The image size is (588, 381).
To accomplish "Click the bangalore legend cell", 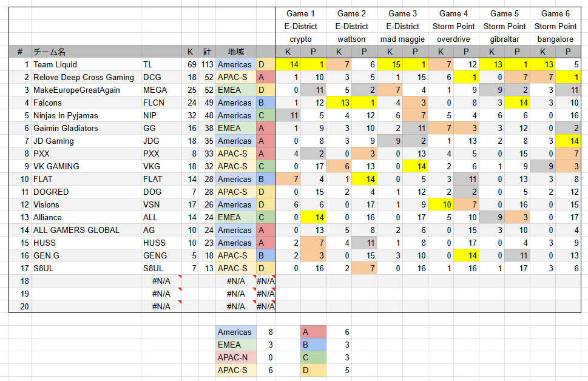I will [555, 39].
